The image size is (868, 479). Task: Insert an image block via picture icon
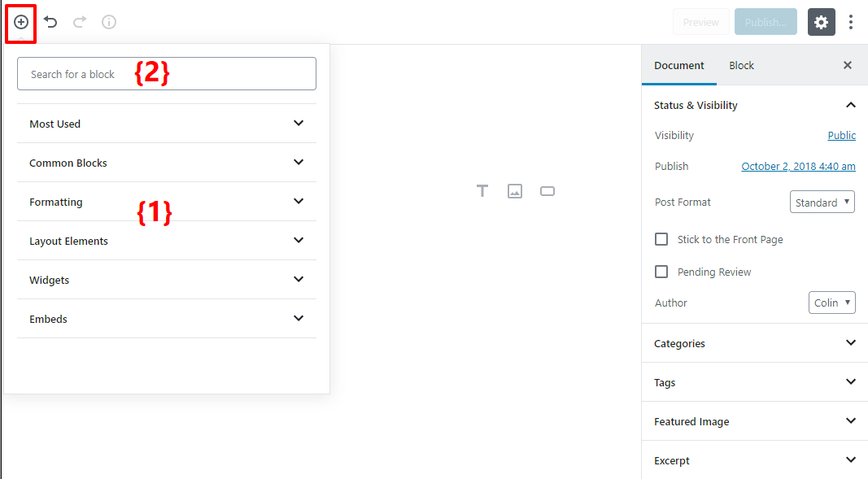pos(514,191)
